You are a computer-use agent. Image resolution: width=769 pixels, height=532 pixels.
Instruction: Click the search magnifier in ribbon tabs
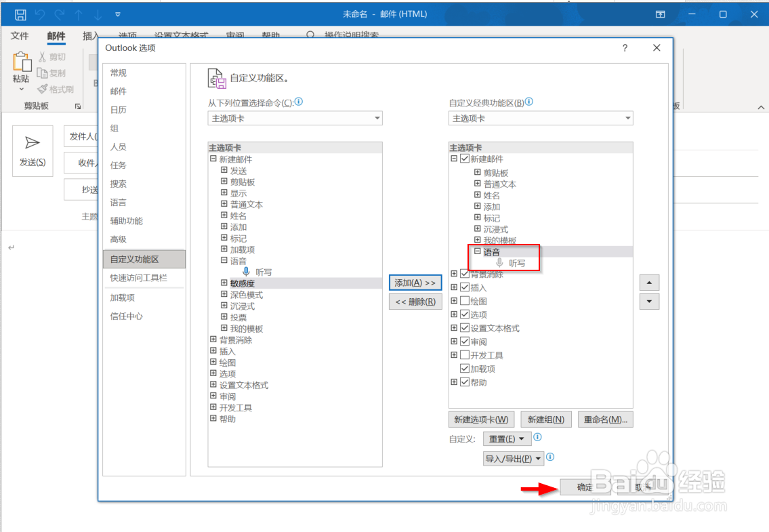pyautogui.click(x=310, y=35)
